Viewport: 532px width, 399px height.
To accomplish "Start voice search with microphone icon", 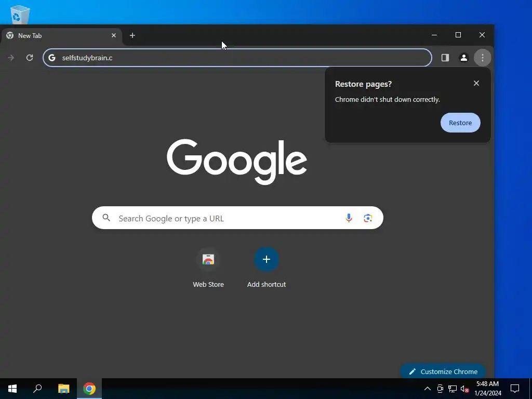I will [349, 218].
